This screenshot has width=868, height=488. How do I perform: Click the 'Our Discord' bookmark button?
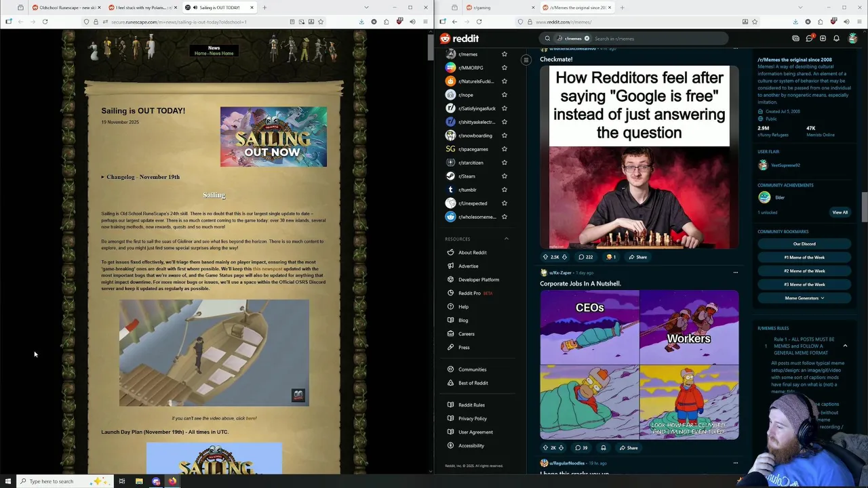pyautogui.click(x=804, y=244)
